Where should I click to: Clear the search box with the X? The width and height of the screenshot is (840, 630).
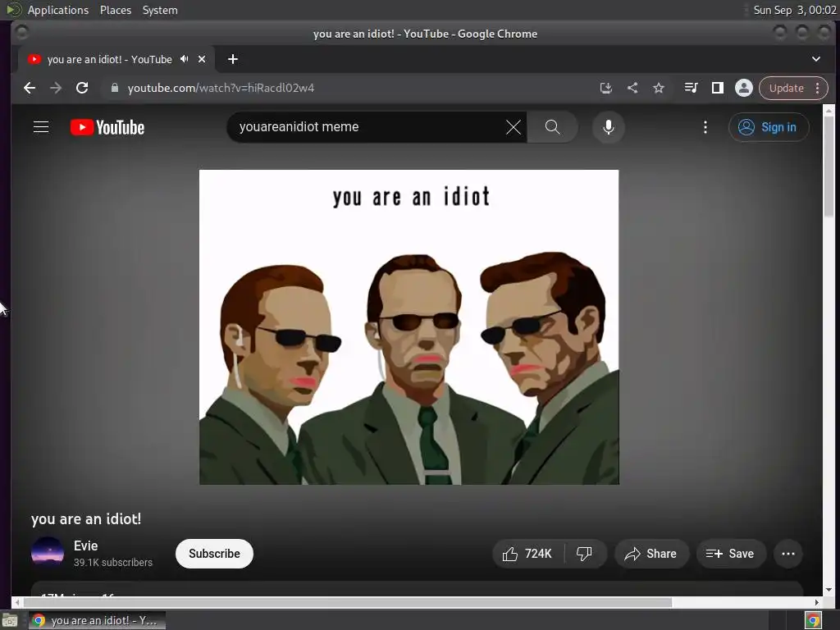(514, 127)
